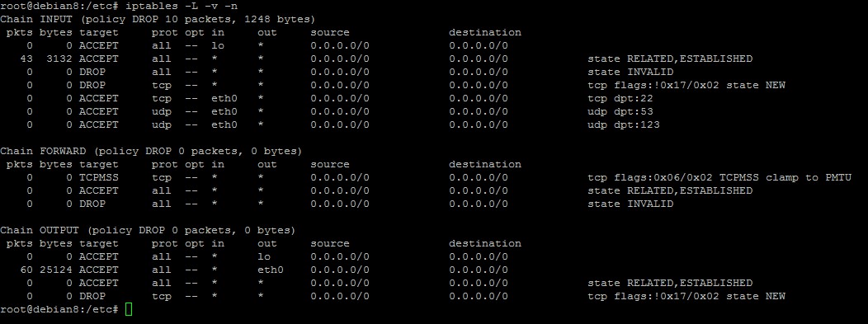Click the DROP target with state NEW in OUTPUT
Image resolution: width=868 pixels, height=324 pixels.
click(92, 296)
